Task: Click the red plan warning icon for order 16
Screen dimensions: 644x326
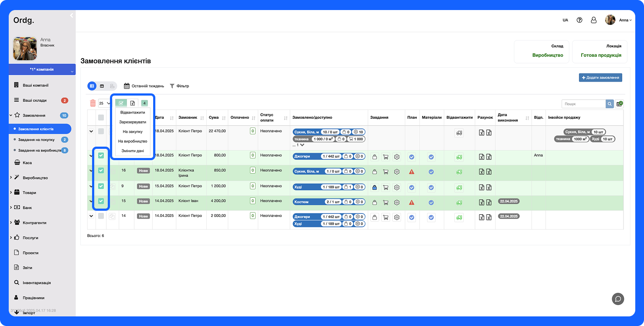Action: pyautogui.click(x=411, y=172)
